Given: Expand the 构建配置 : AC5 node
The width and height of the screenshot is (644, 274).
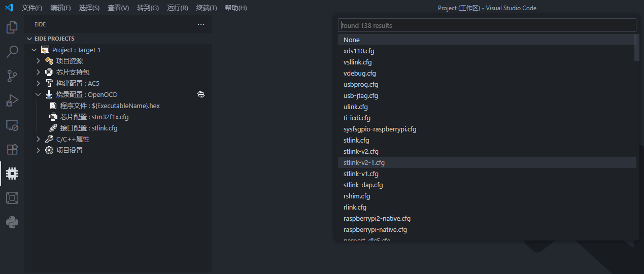Looking at the screenshot, I should [38, 83].
